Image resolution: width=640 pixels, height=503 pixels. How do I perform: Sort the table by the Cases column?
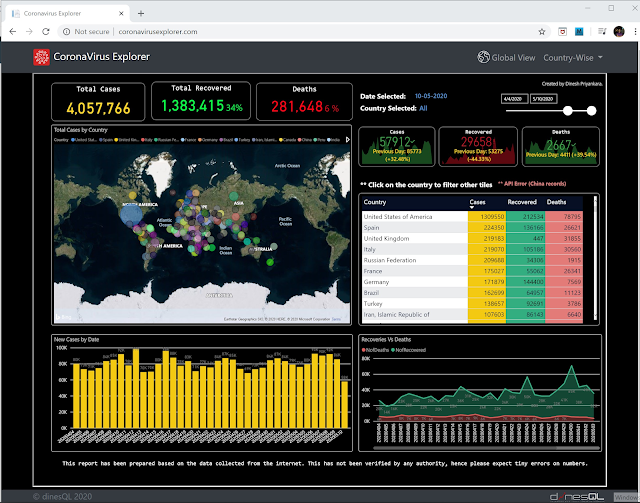(x=477, y=202)
